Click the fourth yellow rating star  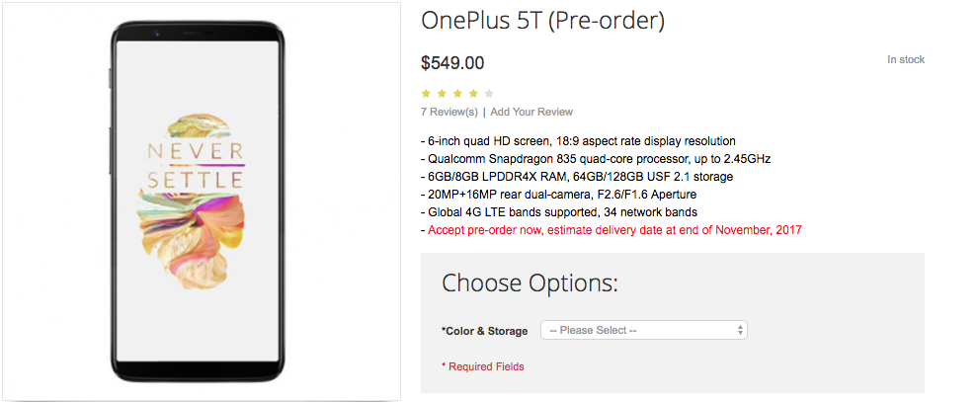(473, 93)
